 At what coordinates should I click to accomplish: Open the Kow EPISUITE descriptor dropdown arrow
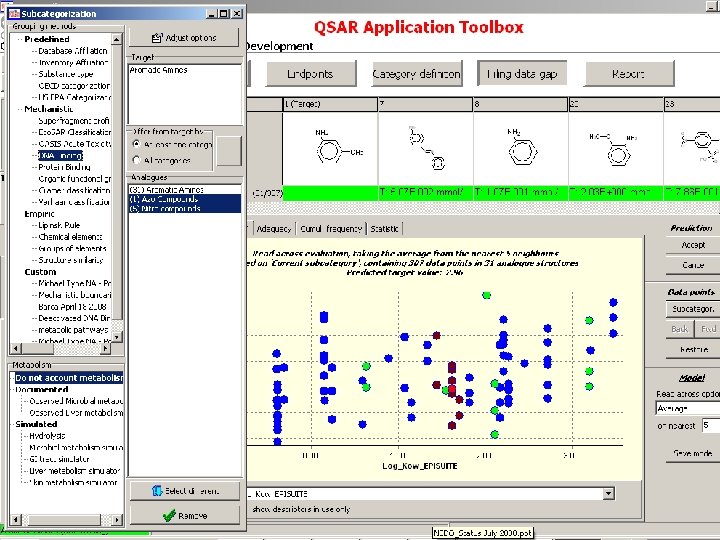608,494
